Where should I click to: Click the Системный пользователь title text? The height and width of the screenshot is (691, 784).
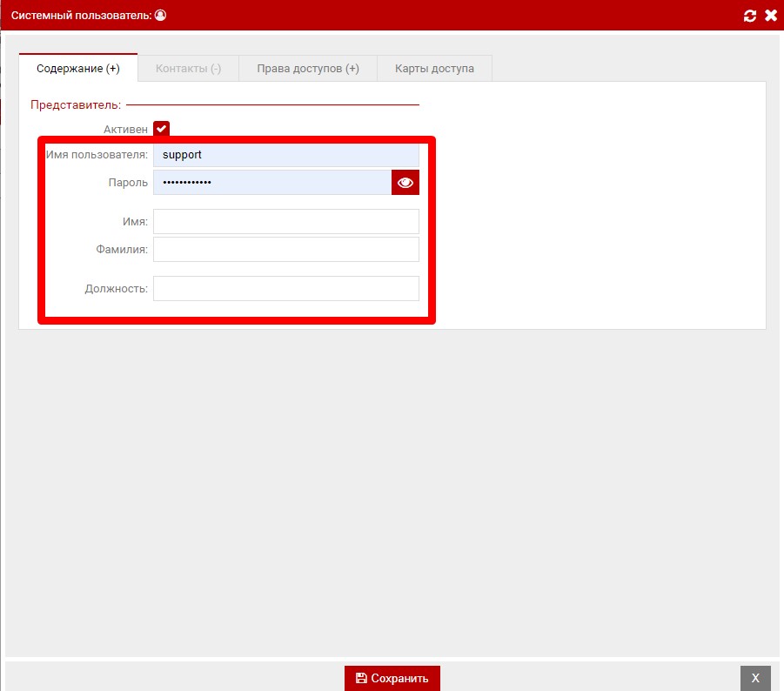81,16
